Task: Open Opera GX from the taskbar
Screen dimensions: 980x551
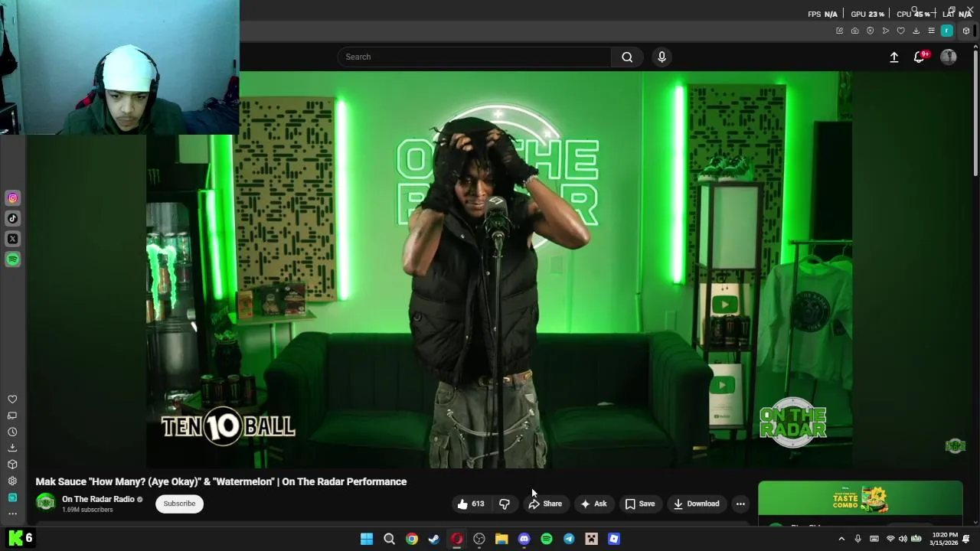Action: [456, 539]
